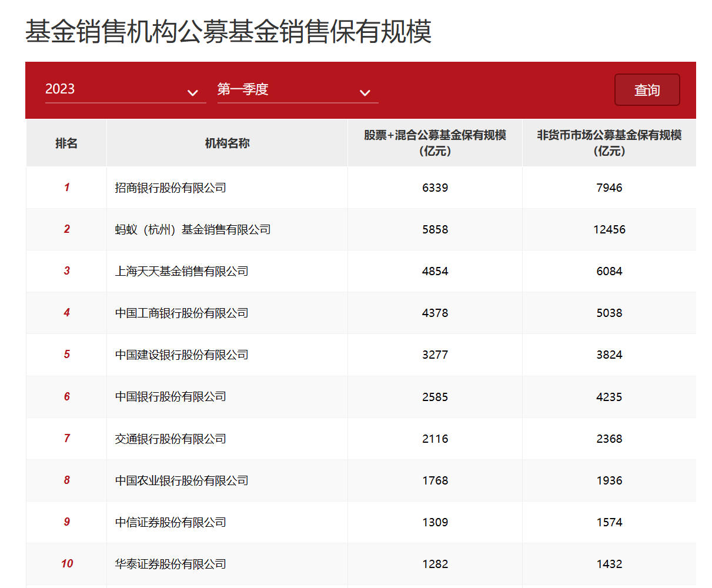The height and width of the screenshot is (588, 712).
Task: Click the value 4378 cell
Action: (x=435, y=313)
